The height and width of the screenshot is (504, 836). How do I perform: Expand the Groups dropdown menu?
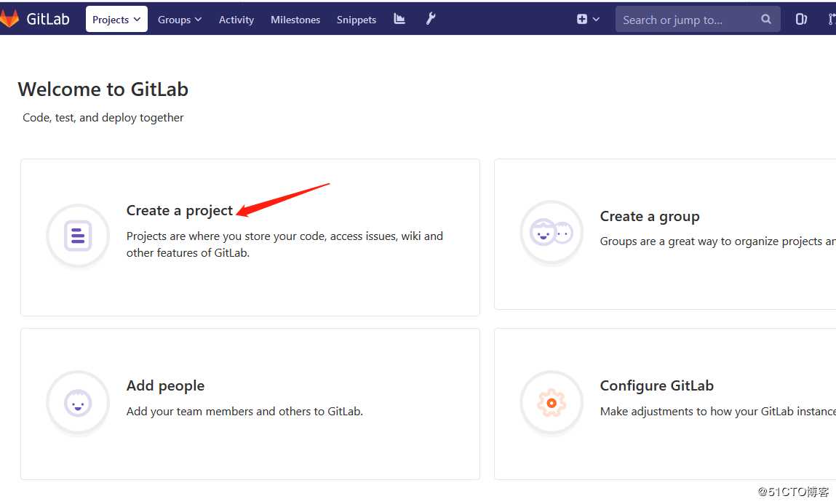pyautogui.click(x=180, y=20)
